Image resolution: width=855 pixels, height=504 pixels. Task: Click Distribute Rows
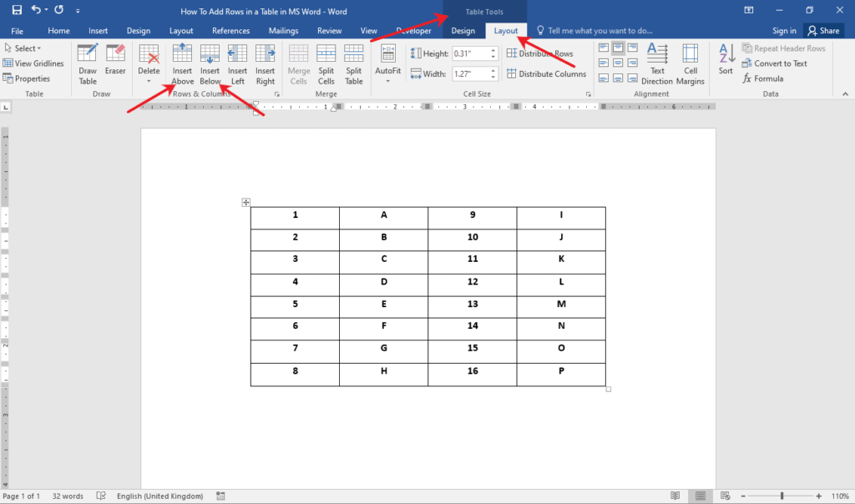pos(540,53)
